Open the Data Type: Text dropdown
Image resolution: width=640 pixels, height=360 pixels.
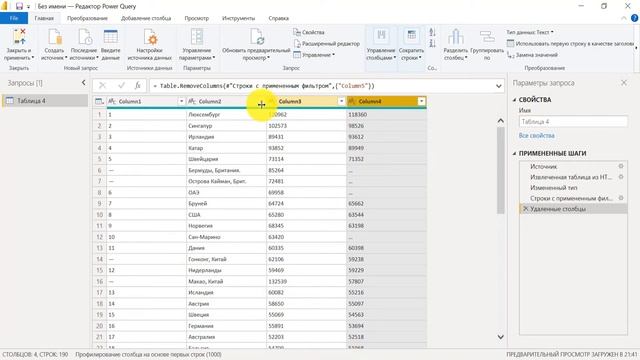(x=530, y=32)
